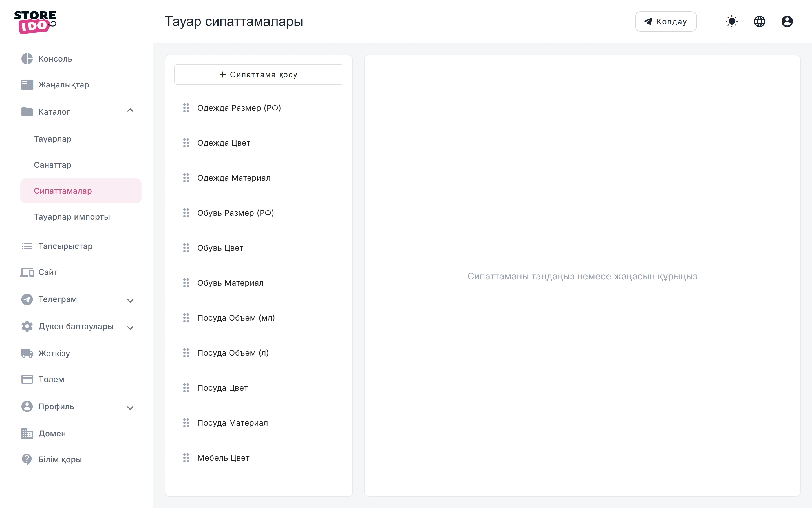Viewport: 812px width, 508px height.
Task: Click the Домен building icon
Action: pos(27,433)
